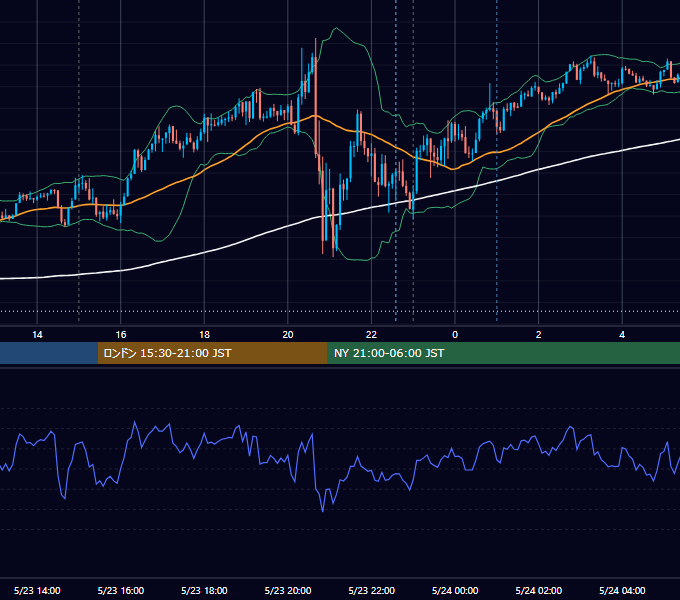Click the 5/23 18:00 date label
The height and width of the screenshot is (600, 680).
tap(204, 590)
